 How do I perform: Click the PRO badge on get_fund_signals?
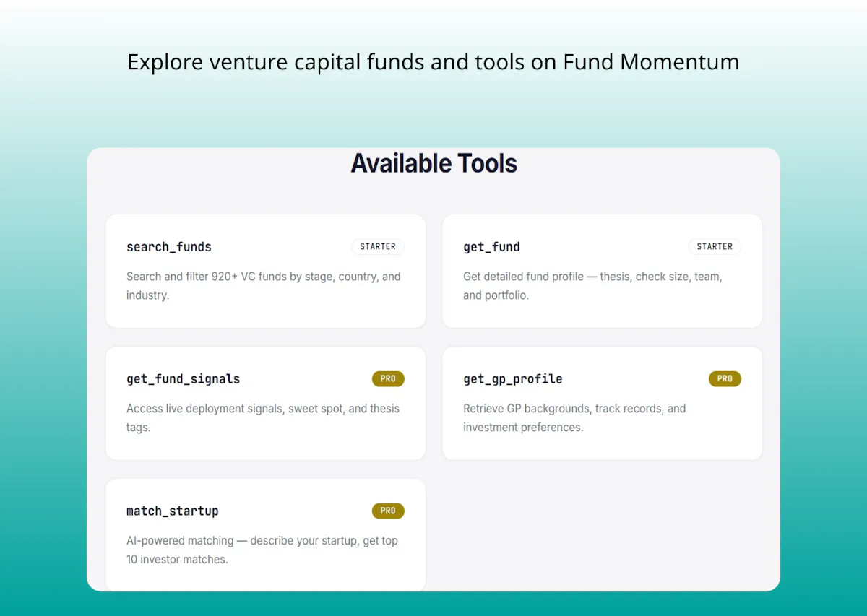(388, 378)
